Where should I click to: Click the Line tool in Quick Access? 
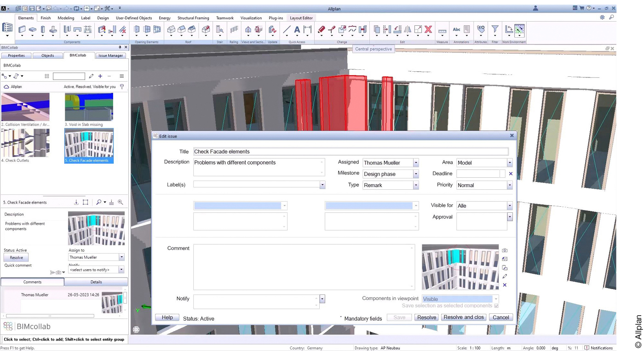pyautogui.click(x=287, y=30)
